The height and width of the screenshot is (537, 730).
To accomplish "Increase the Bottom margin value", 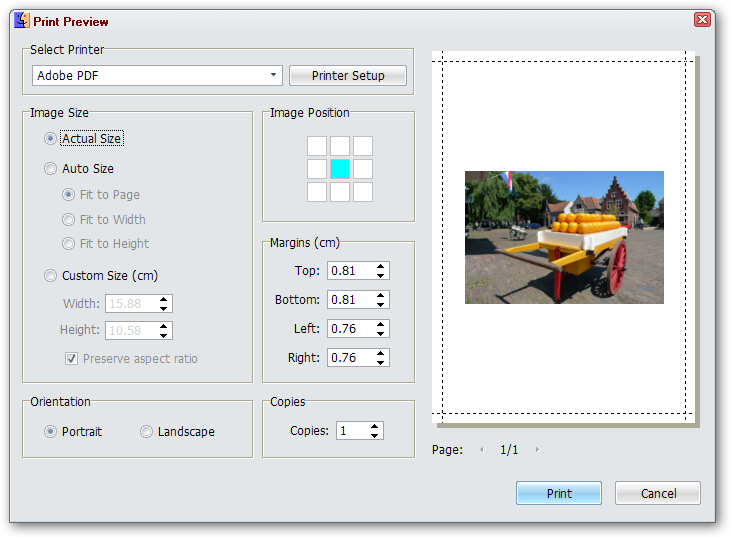I will (381, 295).
